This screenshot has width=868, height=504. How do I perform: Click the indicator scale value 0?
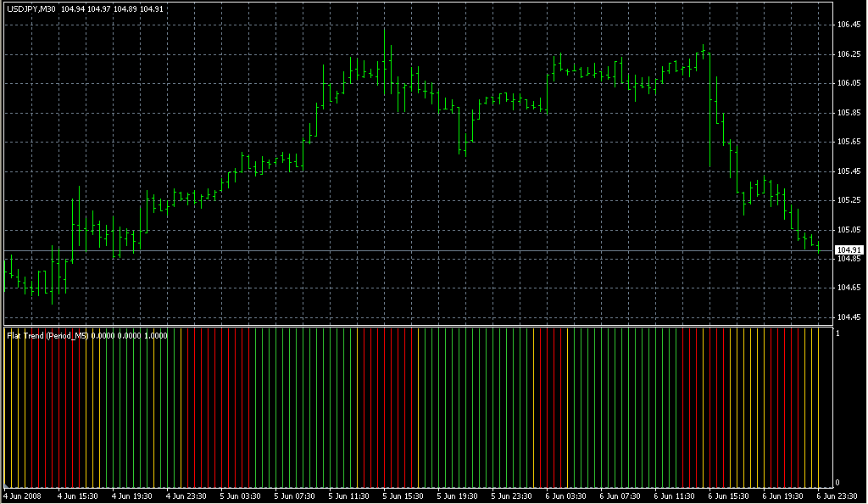[837, 483]
